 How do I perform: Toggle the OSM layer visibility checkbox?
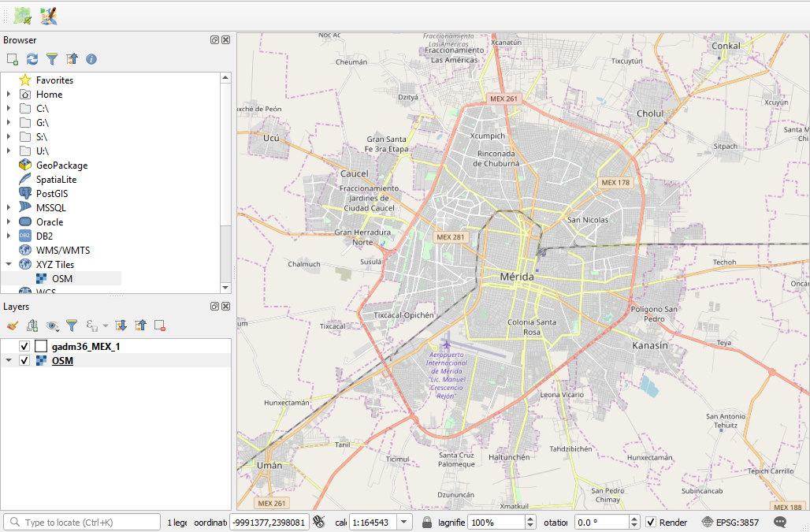point(24,360)
